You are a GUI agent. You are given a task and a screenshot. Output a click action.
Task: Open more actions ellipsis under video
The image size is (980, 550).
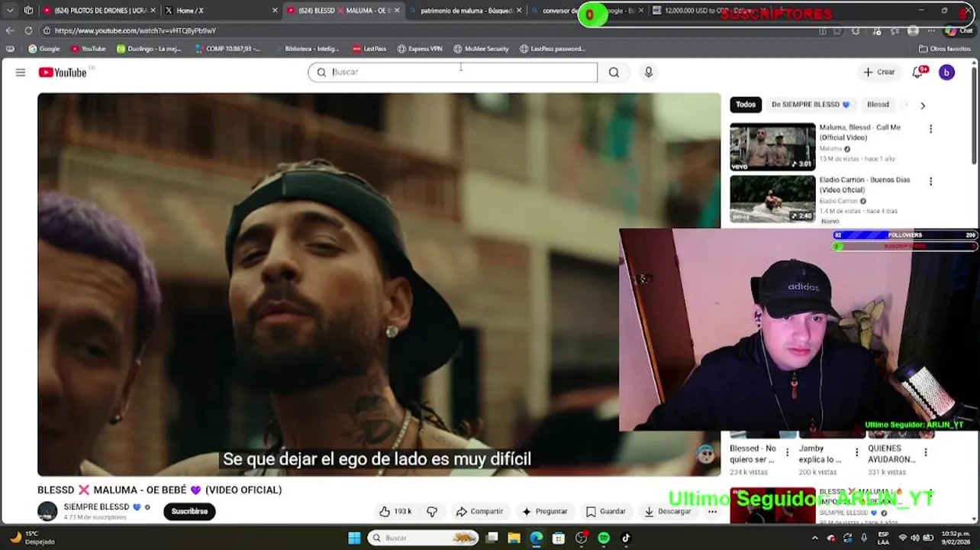point(712,511)
